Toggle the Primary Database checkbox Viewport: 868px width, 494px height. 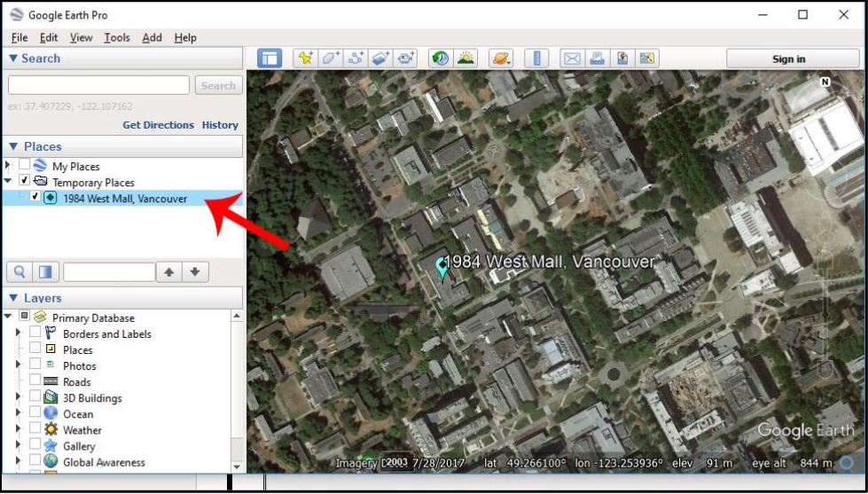(x=24, y=317)
